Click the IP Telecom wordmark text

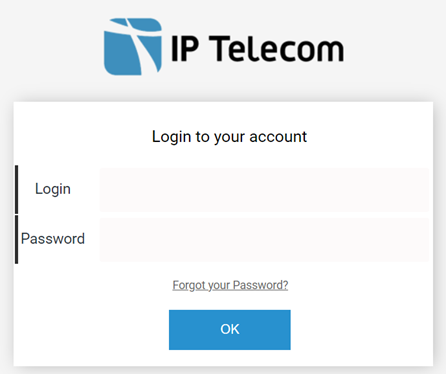(x=257, y=49)
